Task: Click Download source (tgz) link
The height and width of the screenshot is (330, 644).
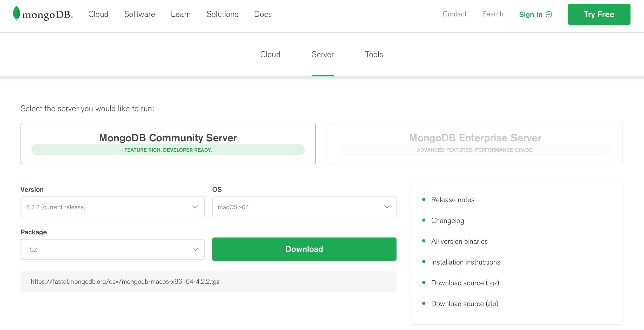Action: coord(465,283)
